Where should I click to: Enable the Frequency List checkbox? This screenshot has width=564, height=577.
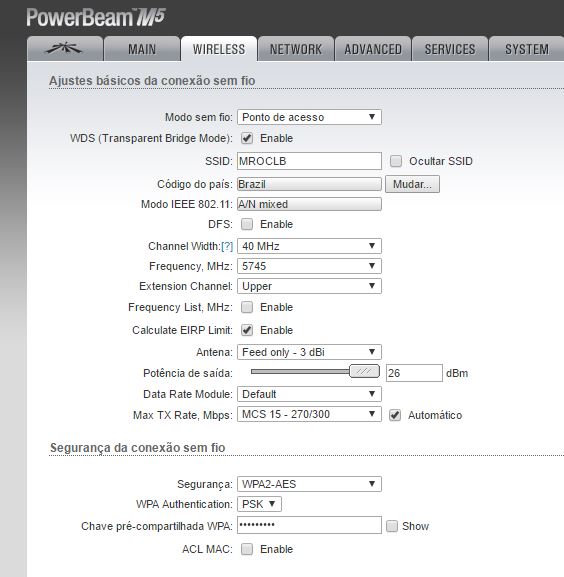click(x=247, y=307)
